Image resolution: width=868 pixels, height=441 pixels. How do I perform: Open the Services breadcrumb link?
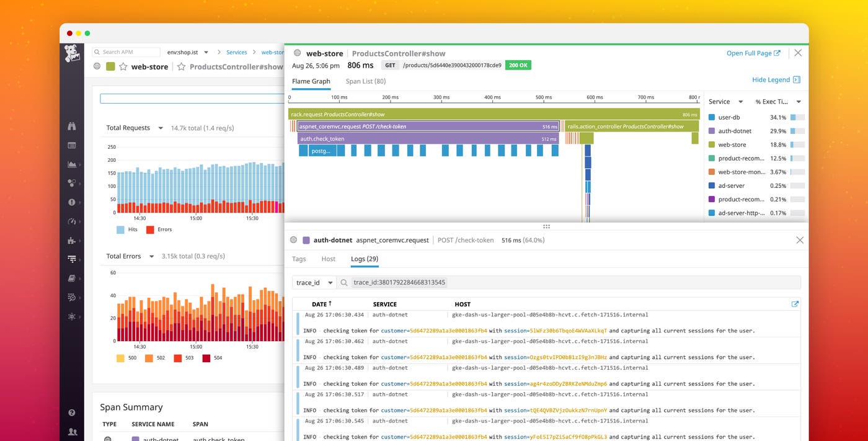237,52
